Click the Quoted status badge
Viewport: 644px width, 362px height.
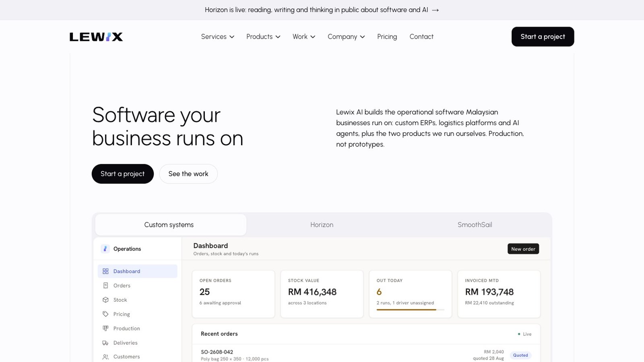520,355
